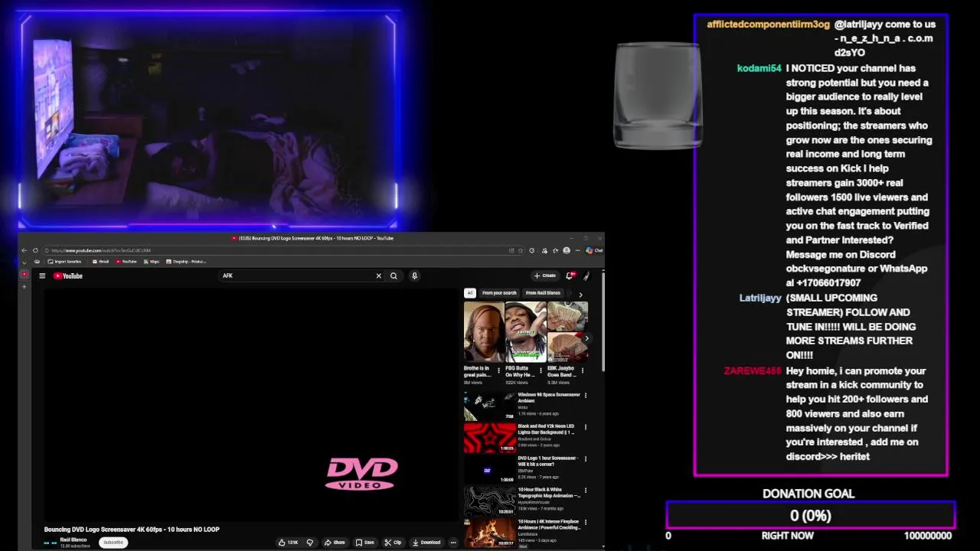Click the YouTube page vertical scrollbar
Screen dimensions: 980x551
603,321
